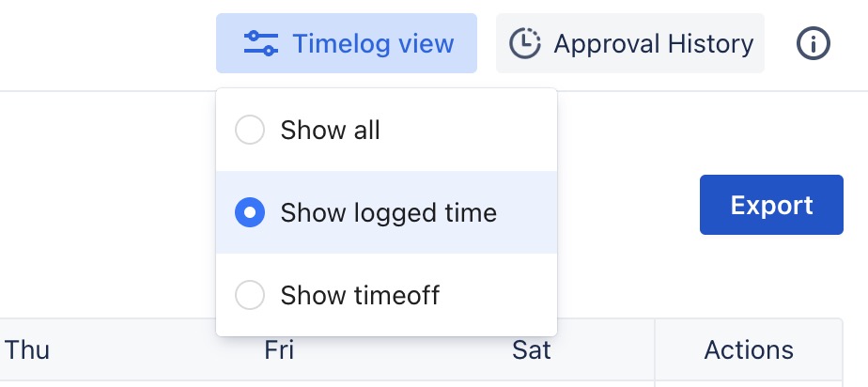
Task: Click the sliders icon in Timelog view
Action: 260,43
